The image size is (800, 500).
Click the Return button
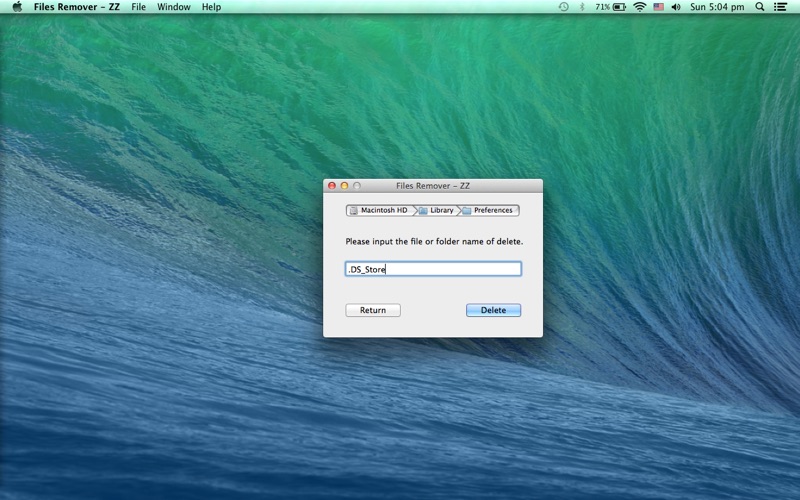click(373, 310)
